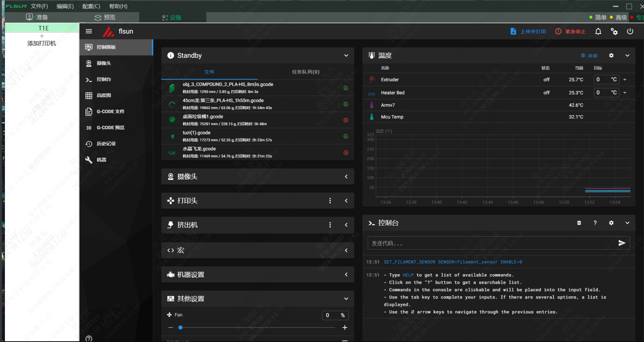
Task: Click the hamburger menu icon beside flsun logo
Action: (x=89, y=31)
